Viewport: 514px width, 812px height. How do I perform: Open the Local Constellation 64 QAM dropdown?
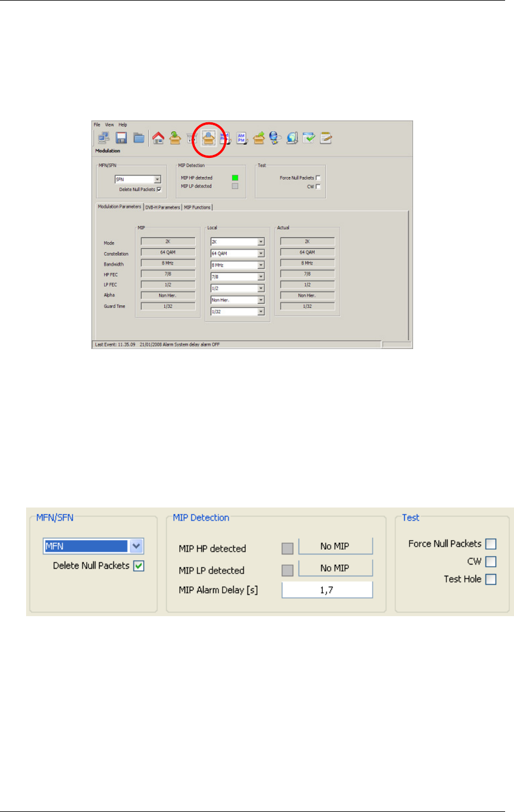pos(237,253)
